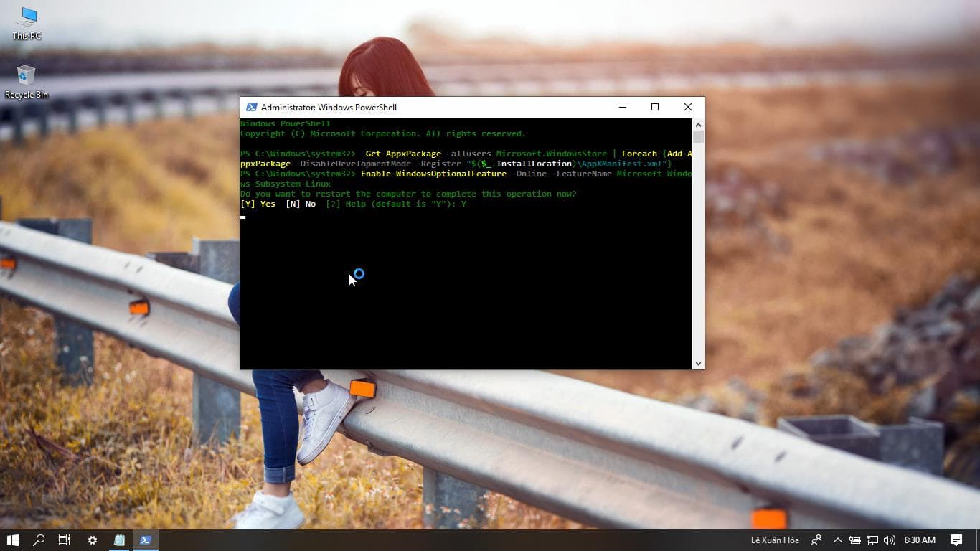980x551 pixels.
Task: Click the console scrollbar down arrow
Action: [x=697, y=363]
